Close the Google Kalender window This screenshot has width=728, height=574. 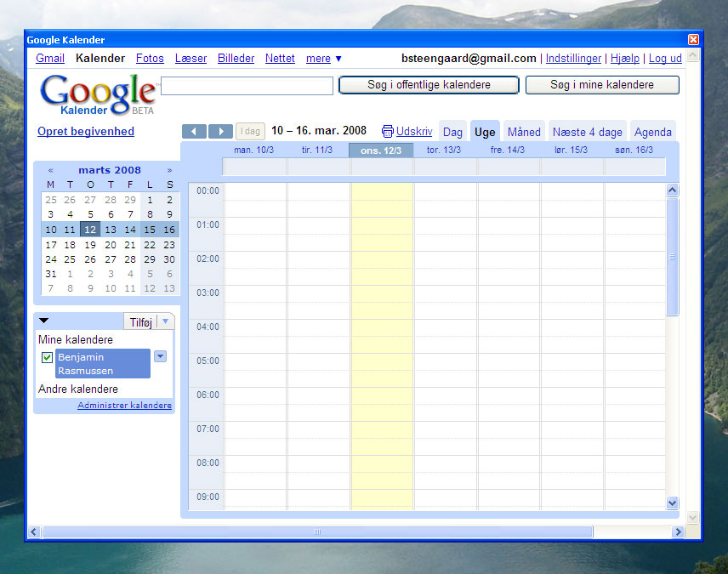[693, 40]
